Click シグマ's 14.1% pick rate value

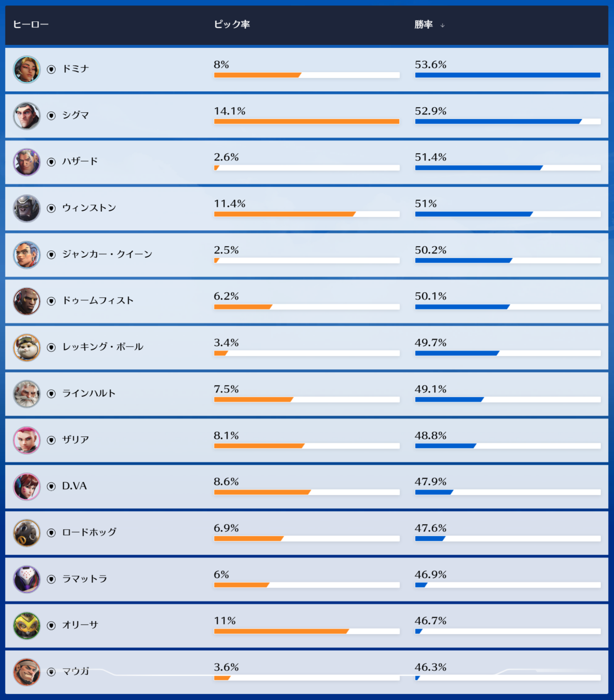[x=230, y=111]
